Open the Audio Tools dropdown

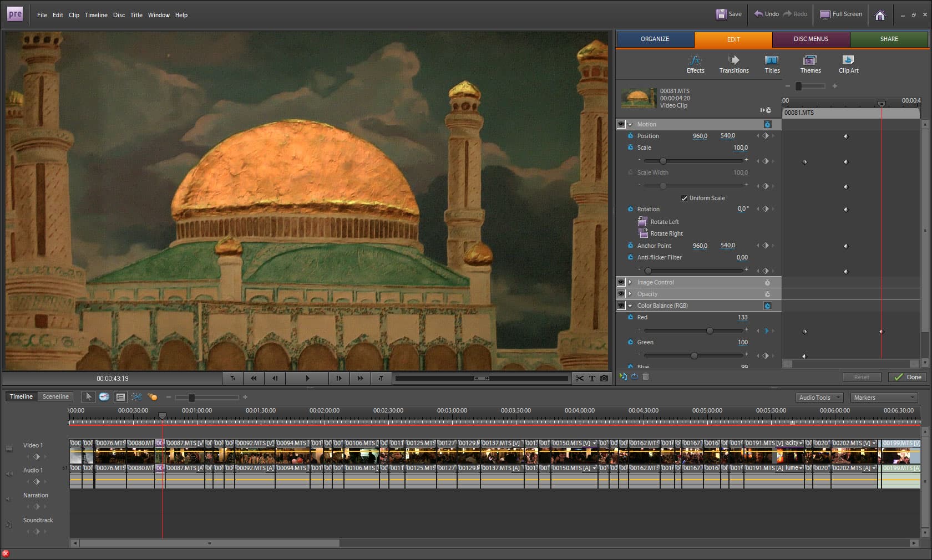[x=819, y=398]
